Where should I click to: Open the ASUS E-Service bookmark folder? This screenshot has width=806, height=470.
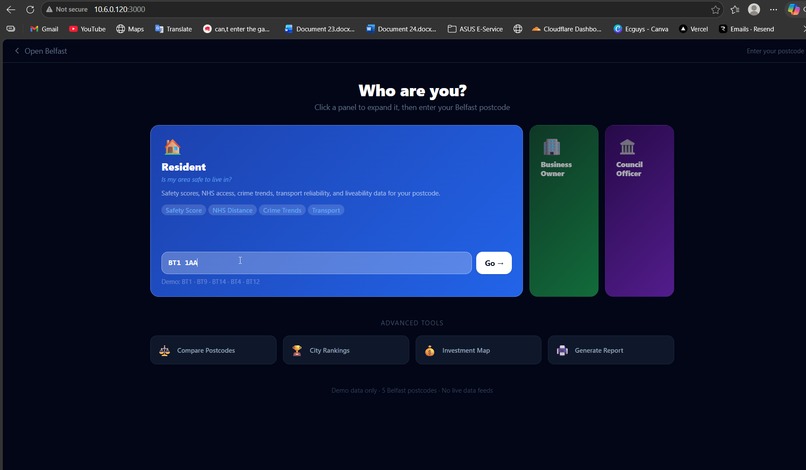[x=475, y=29]
